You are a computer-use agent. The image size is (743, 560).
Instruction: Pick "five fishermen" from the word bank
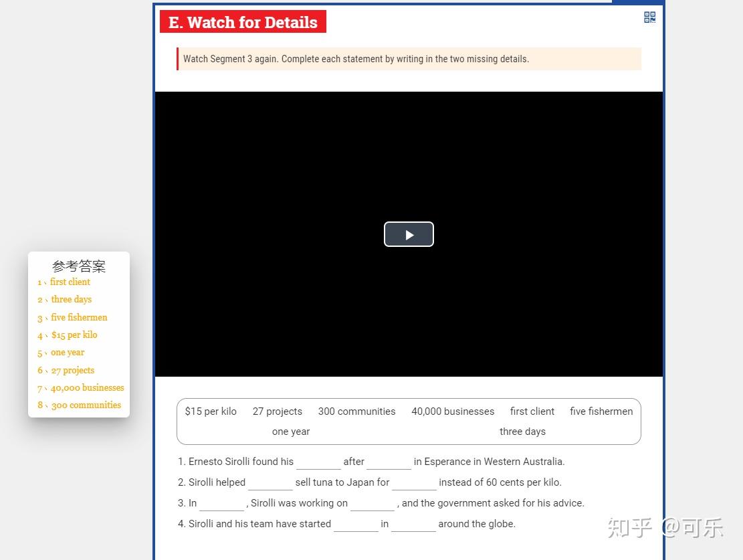click(x=601, y=411)
